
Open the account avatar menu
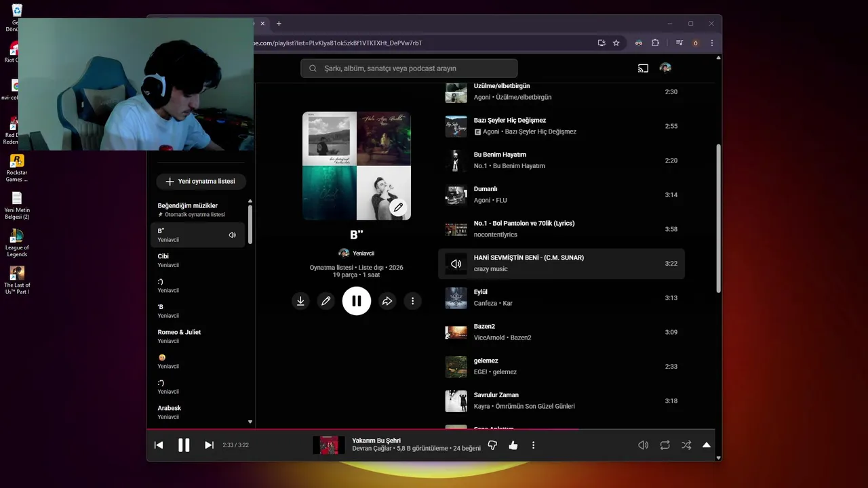[x=665, y=68]
